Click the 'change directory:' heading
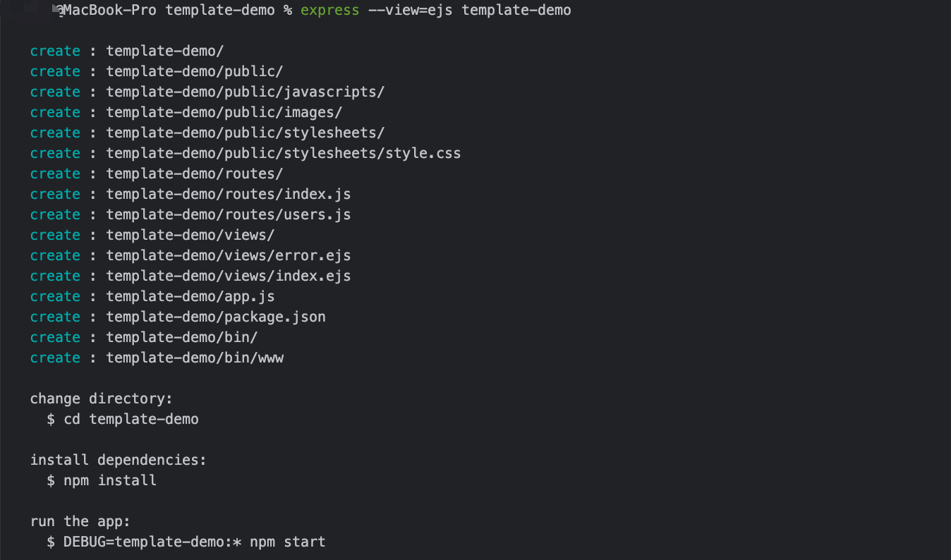Screen dimensions: 951x560 (x=101, y=398)
